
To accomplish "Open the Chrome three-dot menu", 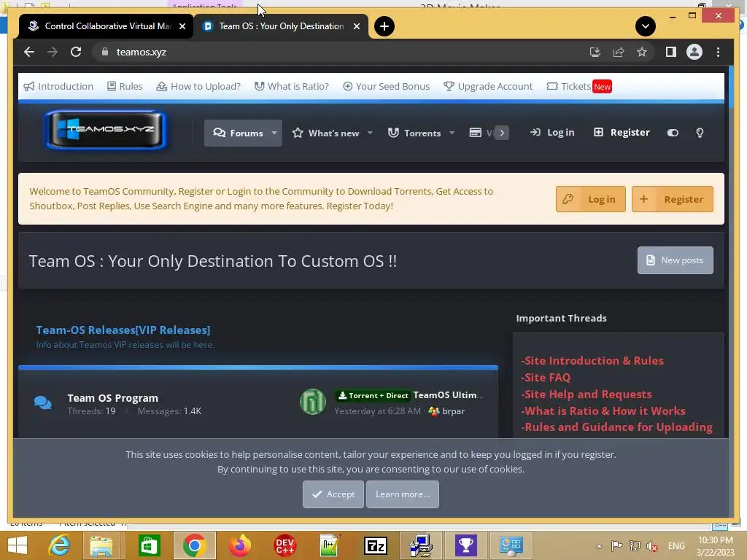I will [x=718, y=52].
